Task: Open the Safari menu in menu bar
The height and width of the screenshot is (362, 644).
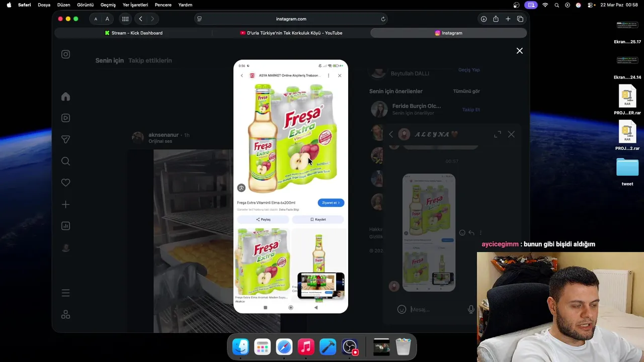Action: tap(24, 5)
